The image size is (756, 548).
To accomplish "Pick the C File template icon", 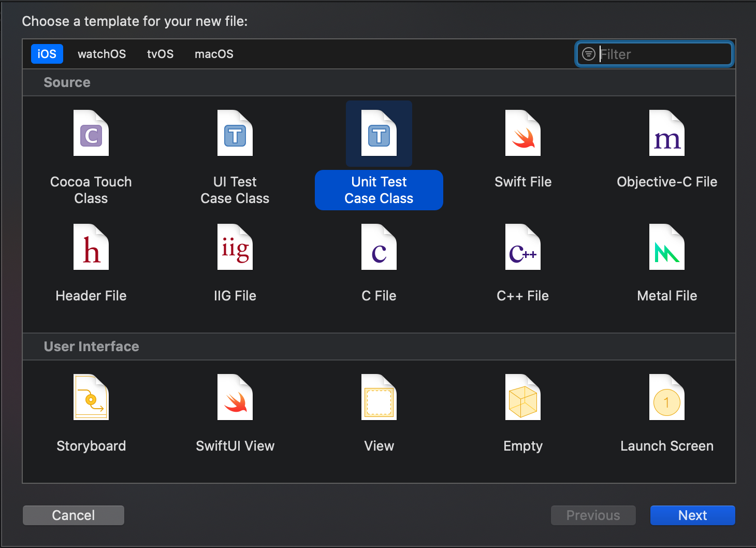I will coord(379,248).
